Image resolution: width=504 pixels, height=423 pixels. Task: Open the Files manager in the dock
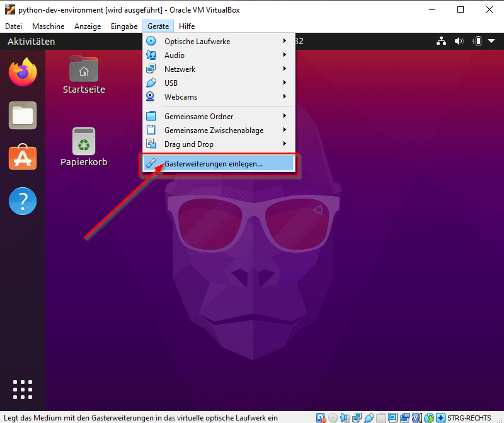point(23,115)
